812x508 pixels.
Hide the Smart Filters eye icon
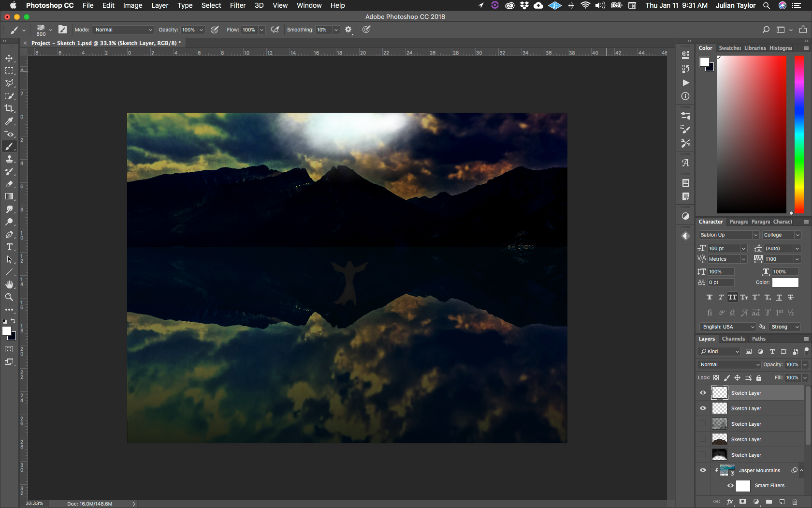tap(730, 486)
